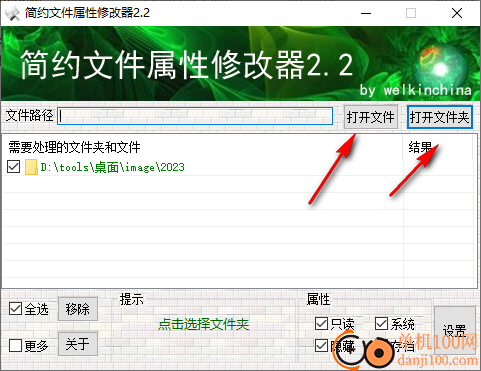Uncheck the D:\tools\桌面\image\2023 row checkbox

14,167
